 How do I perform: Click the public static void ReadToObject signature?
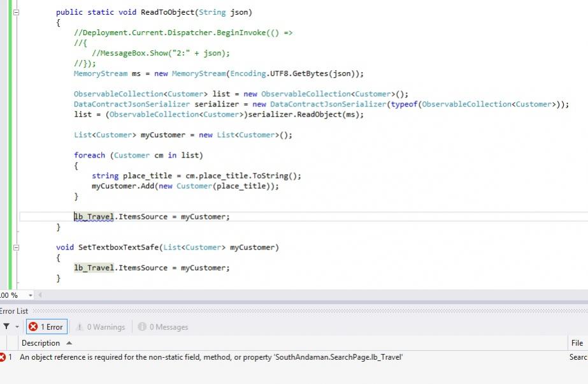pos(154,12)
